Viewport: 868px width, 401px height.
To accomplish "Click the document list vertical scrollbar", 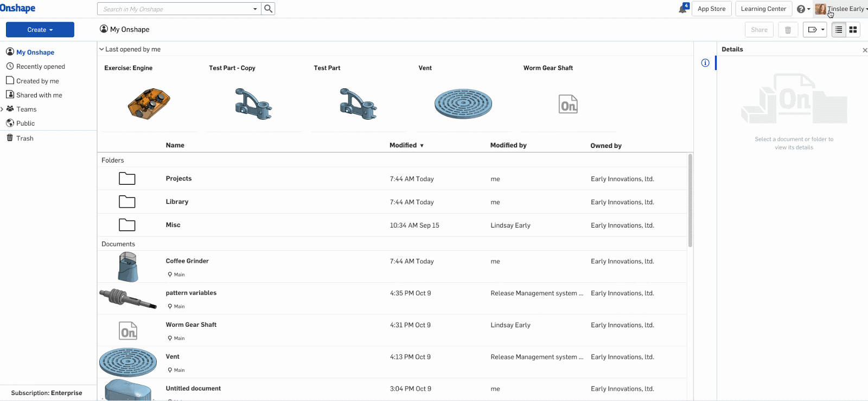I will pyautogui.click(x=690, y=200).
